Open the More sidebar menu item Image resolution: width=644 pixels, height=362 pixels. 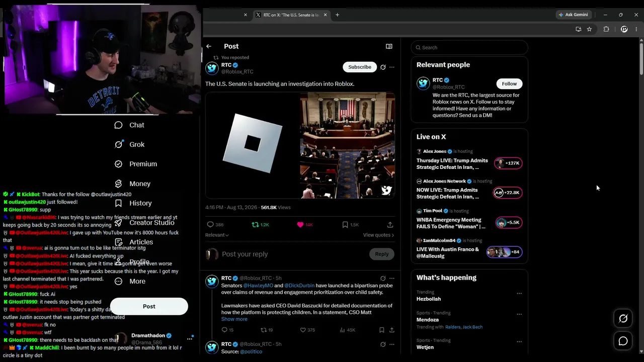coord(130,282)
